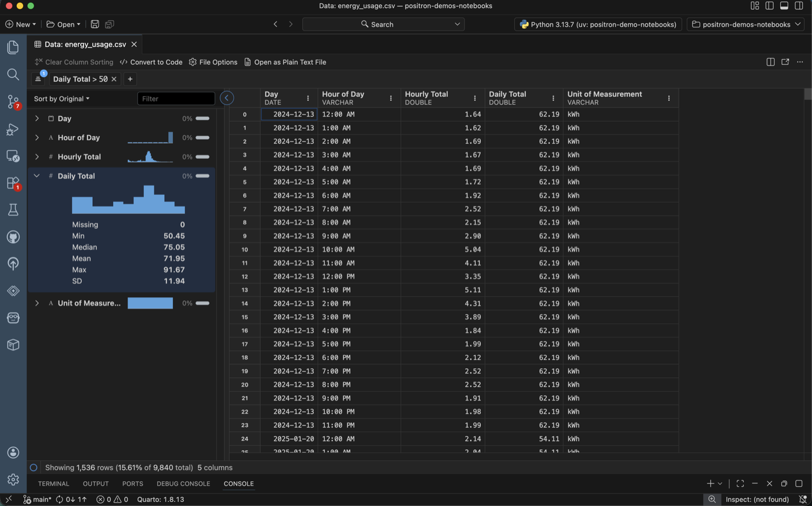
Task: Expand the Unit of Measurement column summary
Action: 37,303
